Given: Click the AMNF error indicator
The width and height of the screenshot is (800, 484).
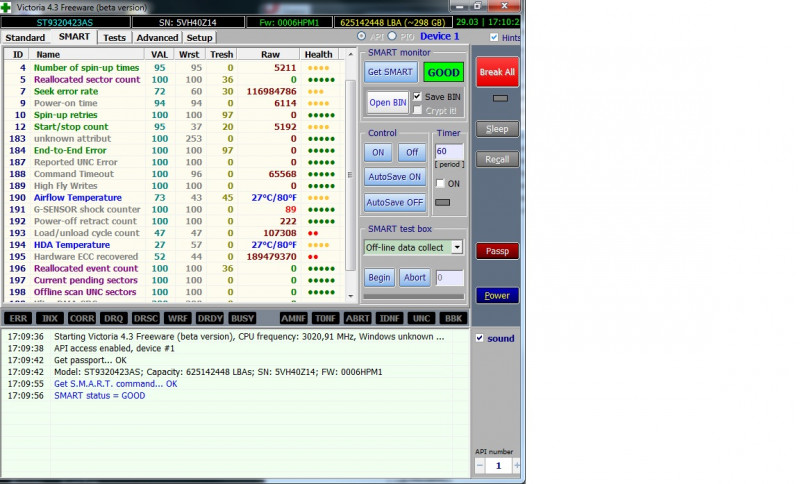Looking at the screenshot, I should coord(293,318).
